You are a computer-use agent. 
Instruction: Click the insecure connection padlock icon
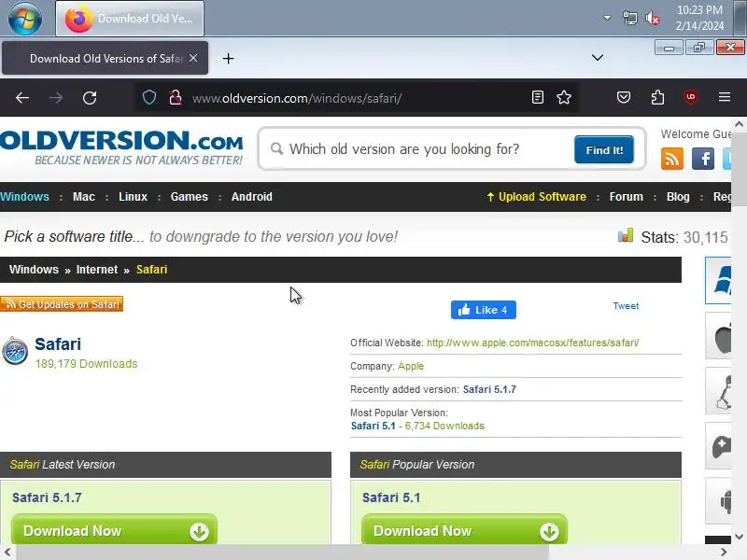point(176,98)
